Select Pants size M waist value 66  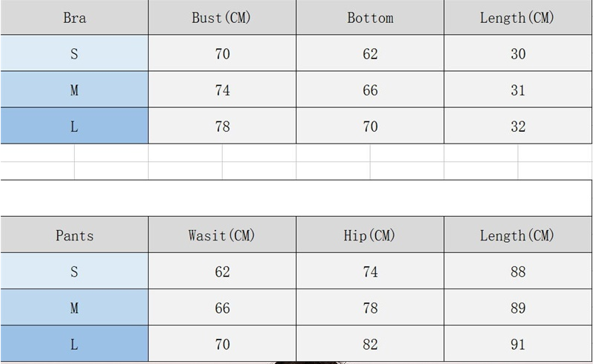222,308
